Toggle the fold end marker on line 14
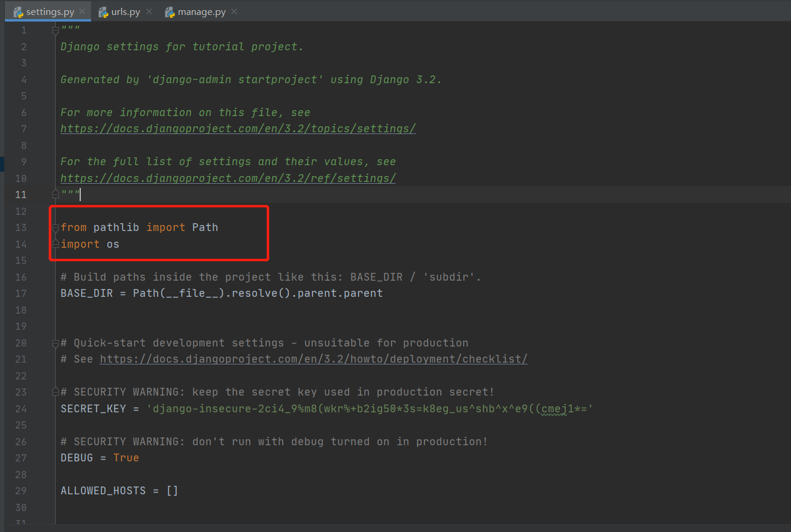This screenshot has width=791, height=532. point(55,244)
